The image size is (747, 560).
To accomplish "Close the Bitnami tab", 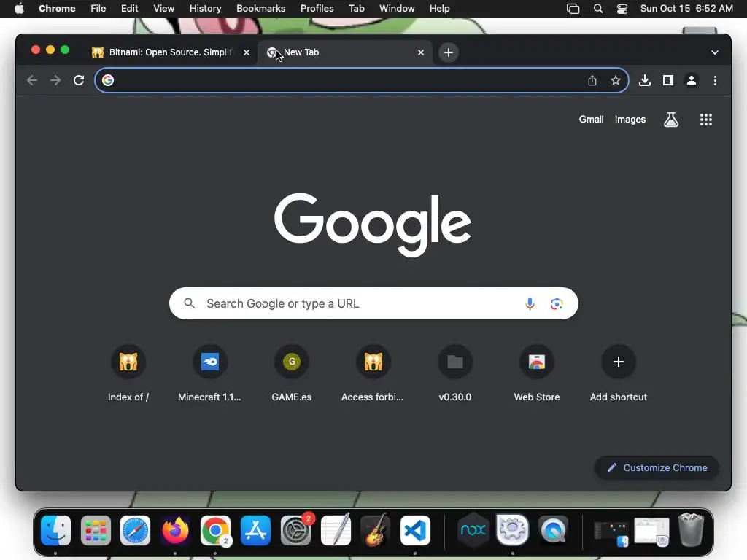I will 247,52.
